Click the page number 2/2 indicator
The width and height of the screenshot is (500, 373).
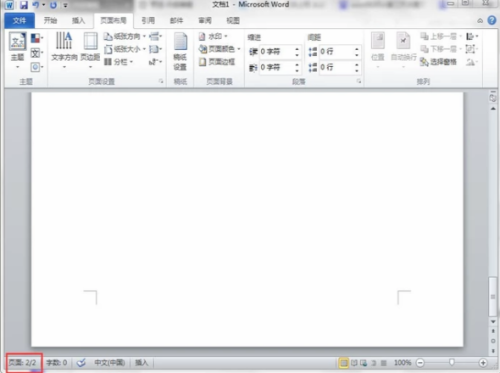23,363
